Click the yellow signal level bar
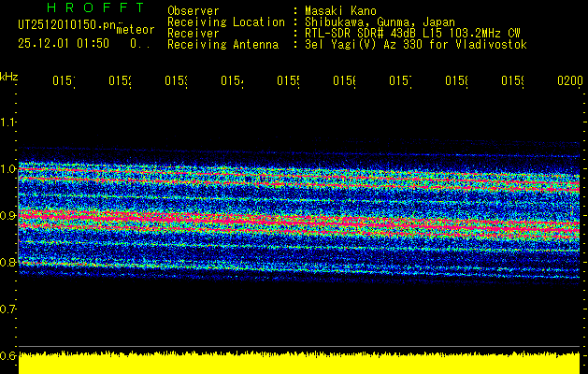This screenshot has height=374, width=588. [299, 364]
